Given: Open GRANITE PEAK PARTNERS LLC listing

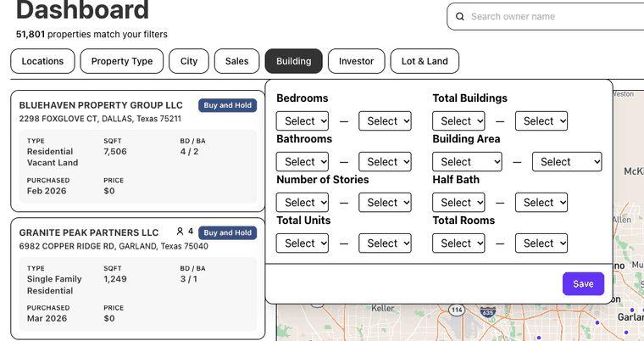Looking at the screenshot, I should [89, 232].
